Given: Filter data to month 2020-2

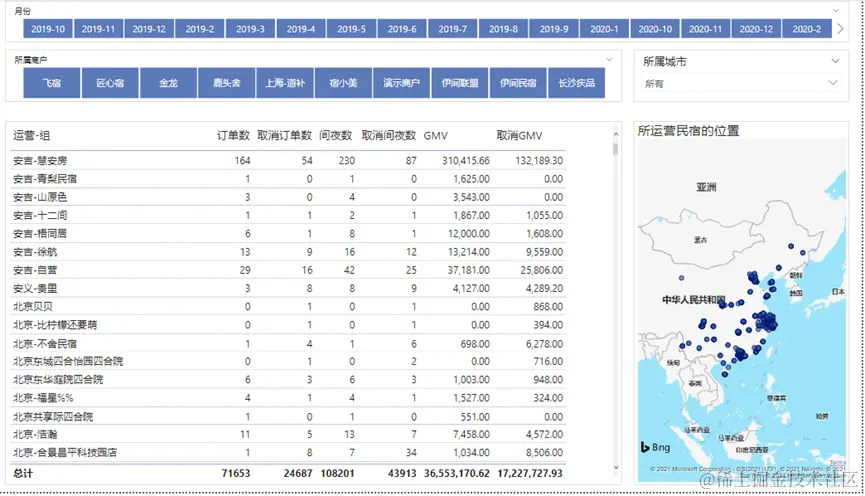Looking at the screenshot, I should 807,29.
